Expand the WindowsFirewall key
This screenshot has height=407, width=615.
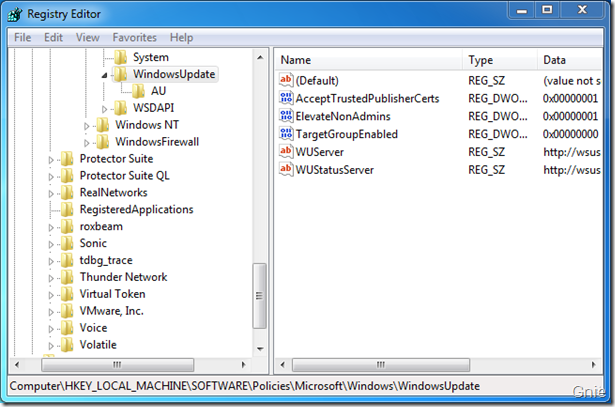click(x=87, y=143)
